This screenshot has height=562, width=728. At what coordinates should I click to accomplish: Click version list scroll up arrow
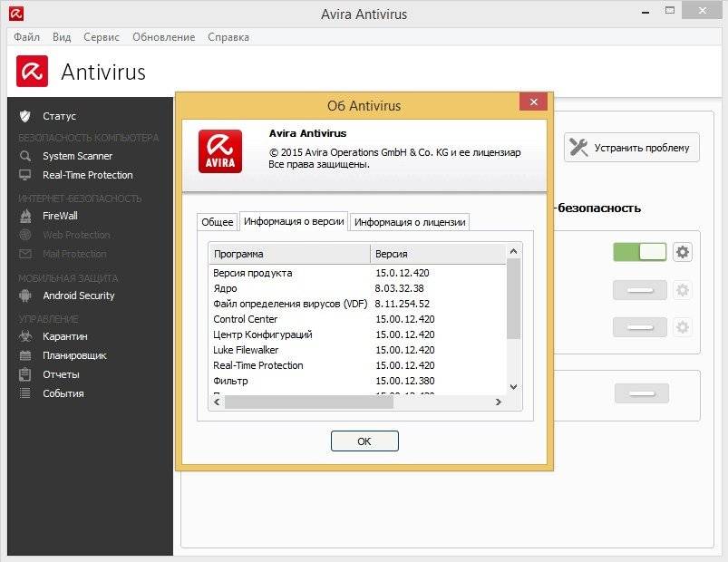[x=513, y=251]
